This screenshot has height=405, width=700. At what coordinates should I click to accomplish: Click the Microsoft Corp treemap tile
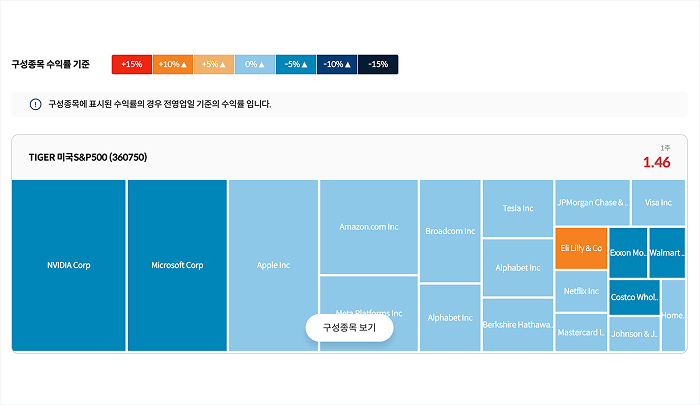177,265
